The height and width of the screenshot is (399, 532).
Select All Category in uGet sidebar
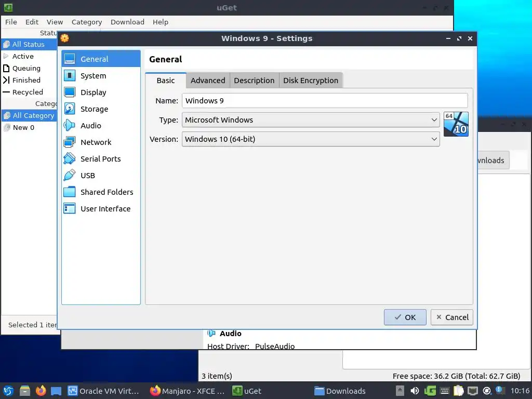pos(29,115)
